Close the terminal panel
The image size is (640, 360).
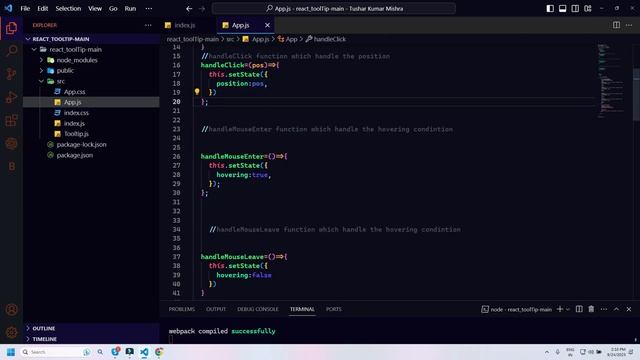coord(629,309)
